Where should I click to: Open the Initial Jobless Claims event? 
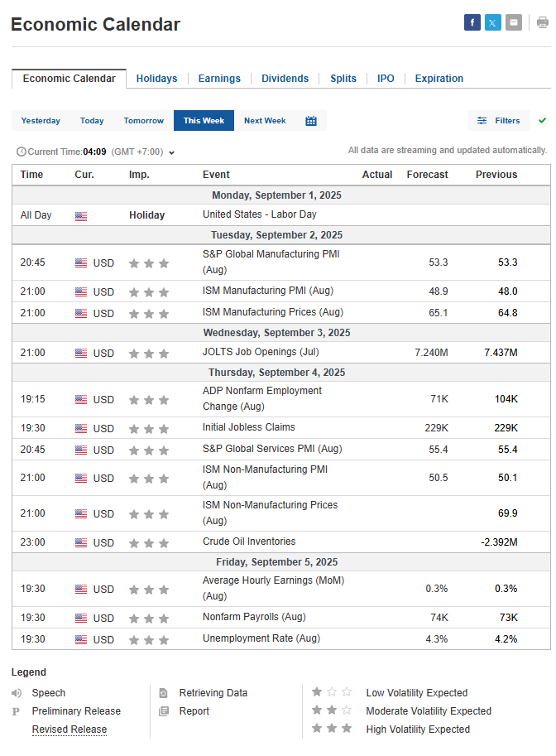click(x=248, y=427)
